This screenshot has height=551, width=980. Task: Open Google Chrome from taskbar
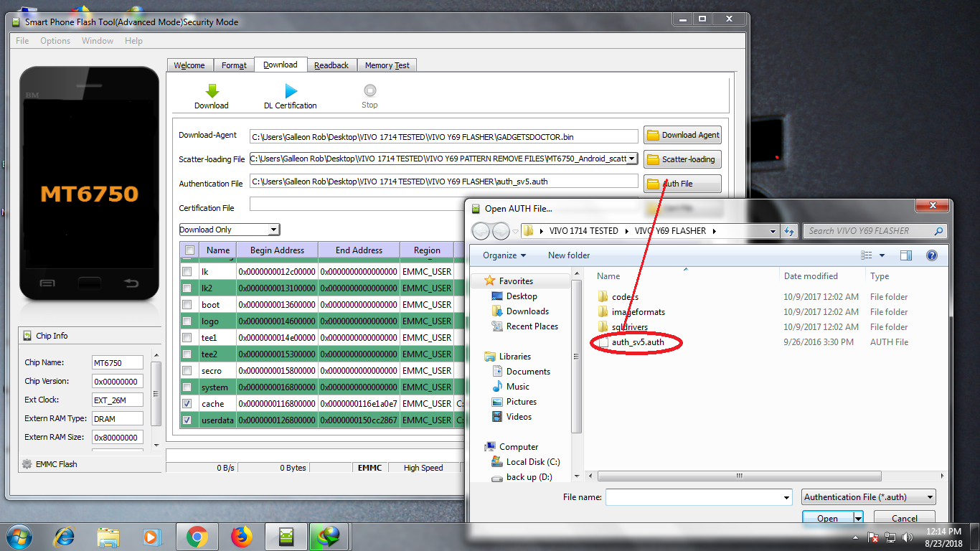click(x=197, y=537)
